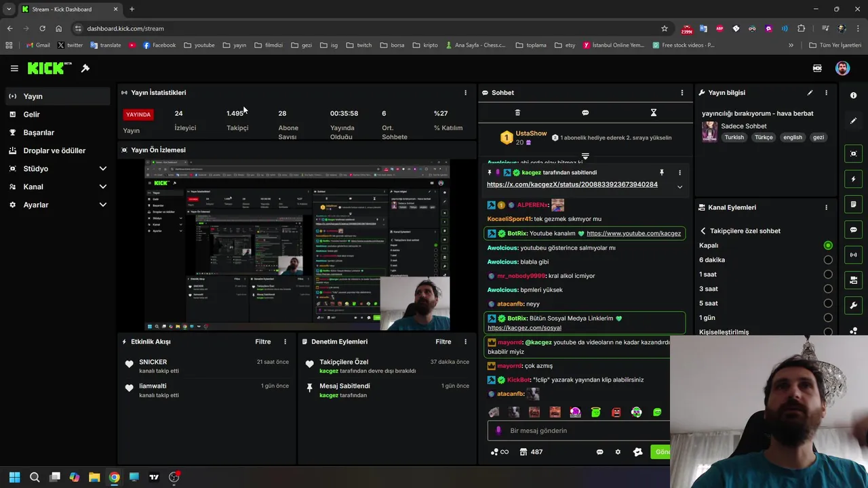Unpin the message pinned by kacgez
Viewport: 868px width, 488px height.
tap(662, 173)
